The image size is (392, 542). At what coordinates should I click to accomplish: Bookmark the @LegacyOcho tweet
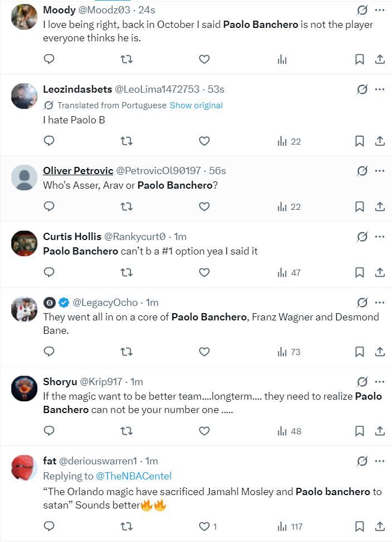pyautogui.click(x=360, y=352)
